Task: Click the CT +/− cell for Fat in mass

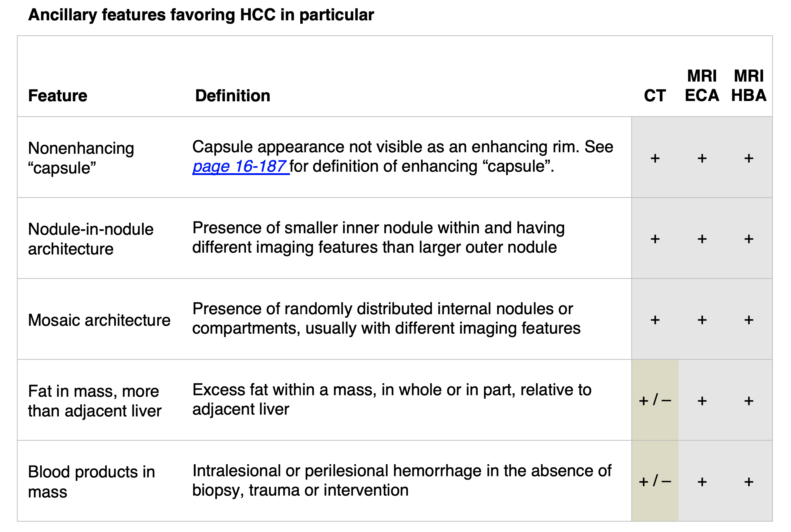Action: point(655,400)
